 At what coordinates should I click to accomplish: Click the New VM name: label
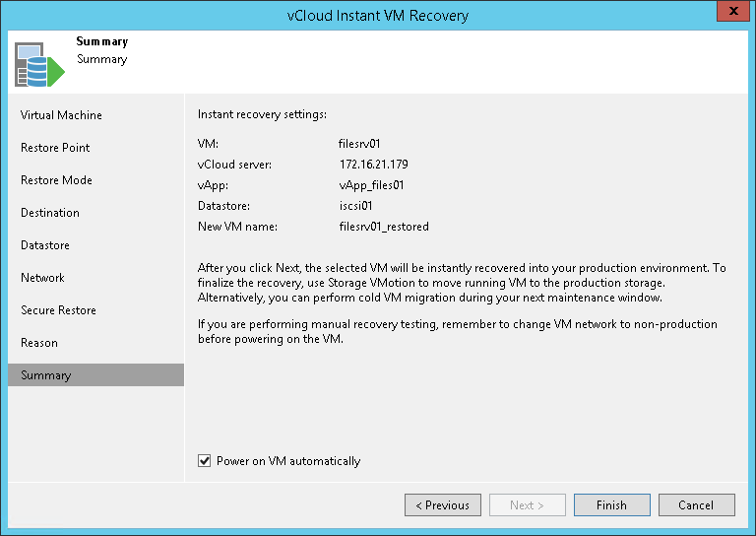tap(237, 227)
